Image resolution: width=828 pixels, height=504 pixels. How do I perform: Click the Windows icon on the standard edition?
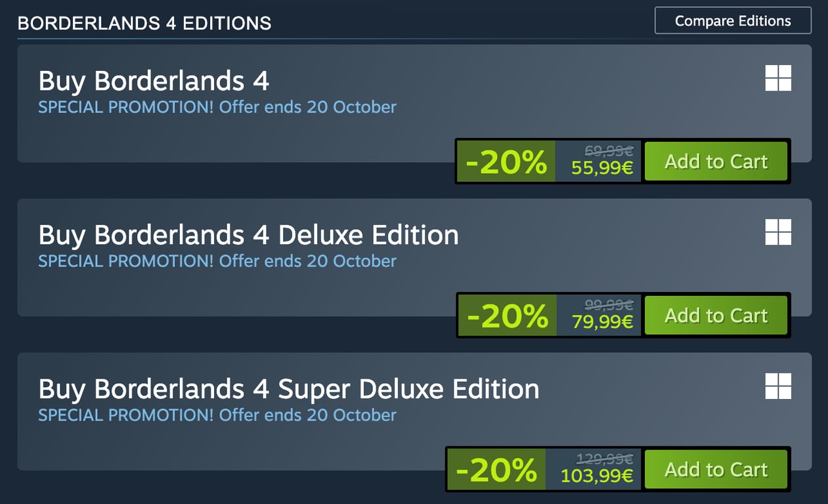click(778, 78)
